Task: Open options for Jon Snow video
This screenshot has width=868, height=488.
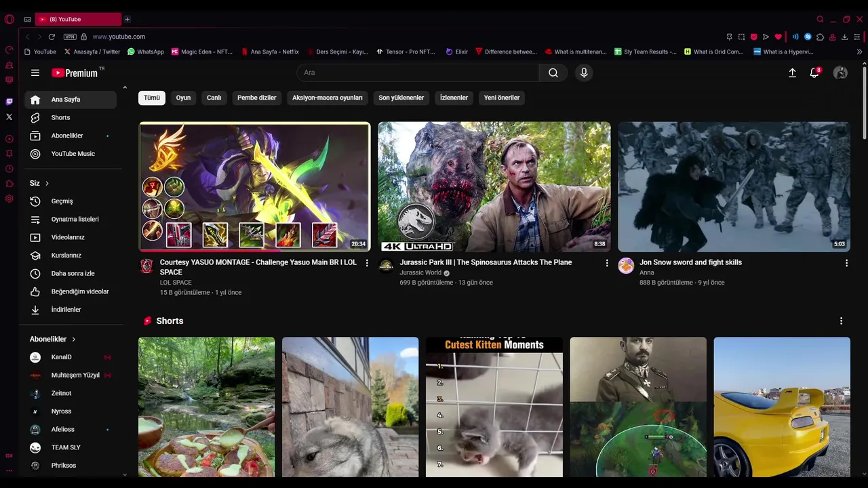Action: click(846, 263)
